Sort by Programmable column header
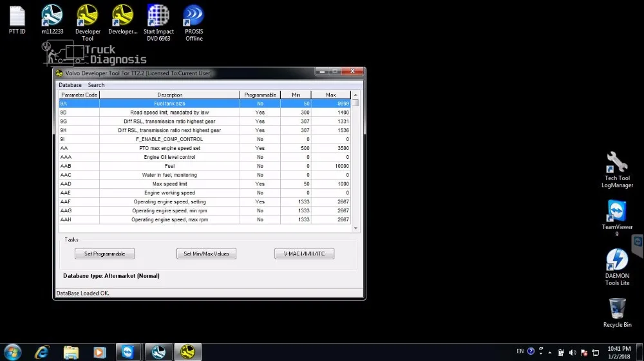This screenshot has width=644, height=361. [260, 95]
